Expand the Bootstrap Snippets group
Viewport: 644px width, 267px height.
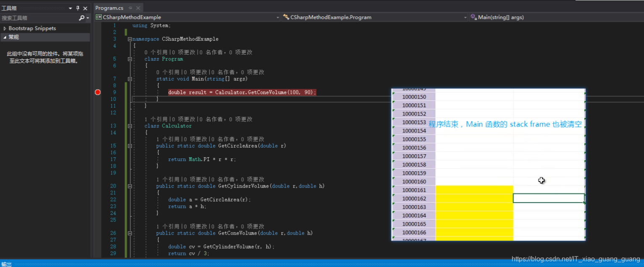[x=5, y=28]
